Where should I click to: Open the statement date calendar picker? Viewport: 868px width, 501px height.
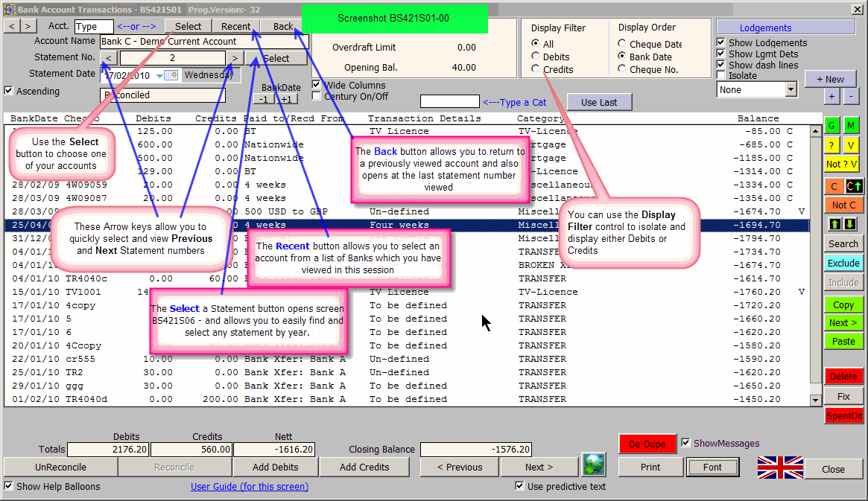pyautogui.click(x=171, y=75)
